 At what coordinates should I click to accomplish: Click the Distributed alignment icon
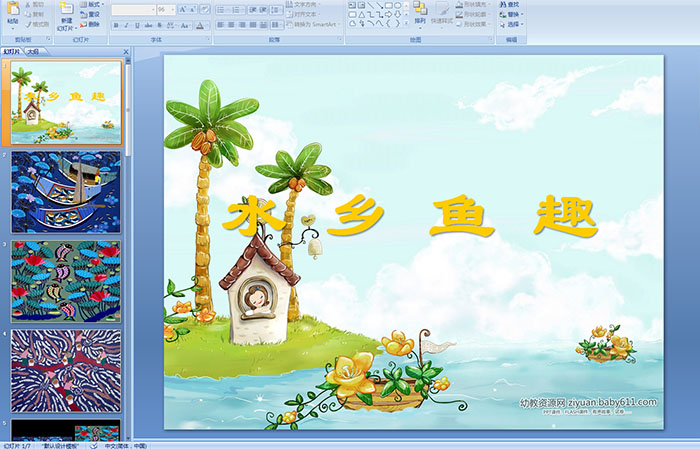pos(263,25)
